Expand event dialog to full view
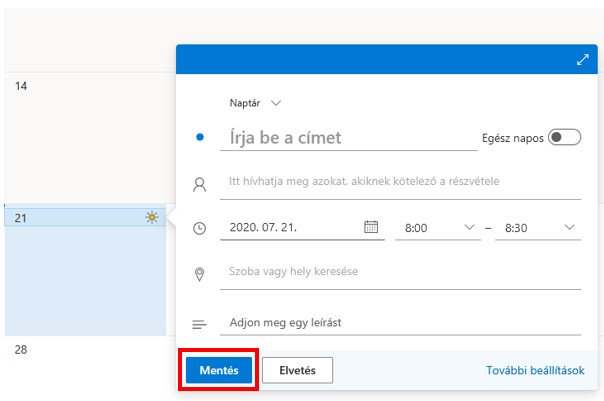This screenshot has width=604, height=401. click(582, 60)
